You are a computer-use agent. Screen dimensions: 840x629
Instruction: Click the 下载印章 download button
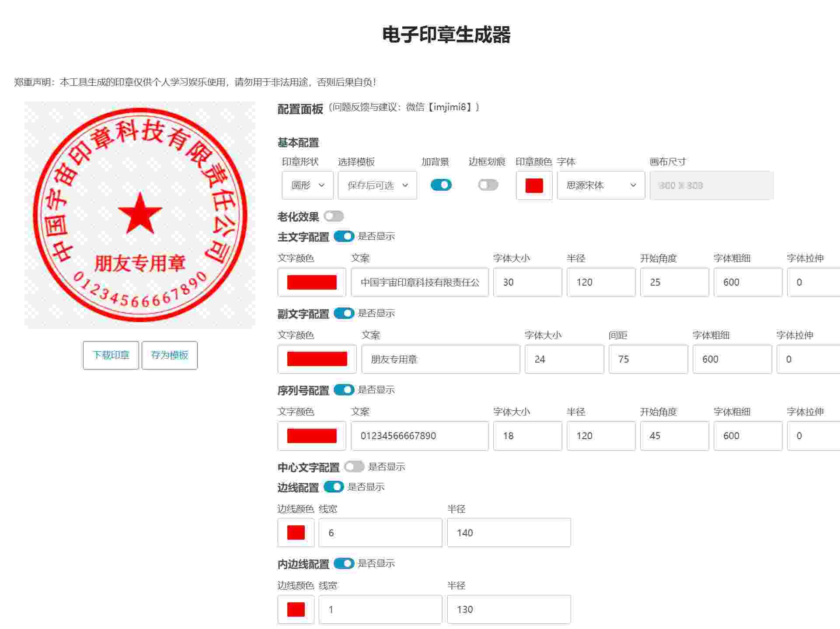pyautogui.click(x=111, y=355)
